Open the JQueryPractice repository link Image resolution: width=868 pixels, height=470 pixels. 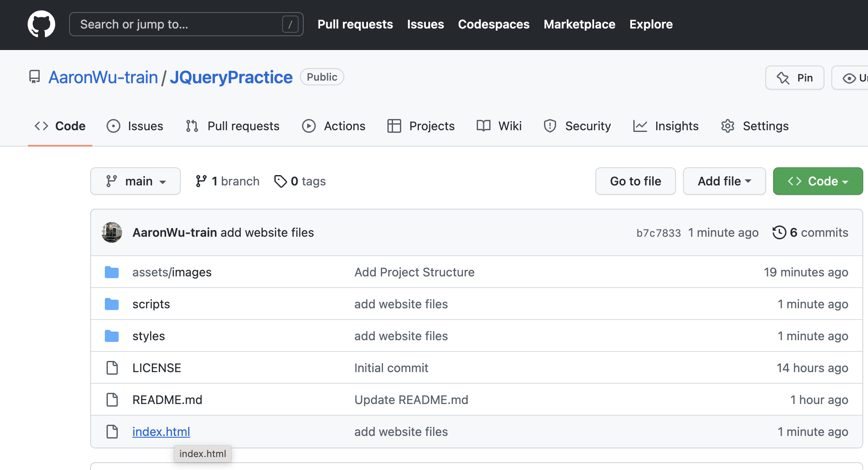click(231, 77)
